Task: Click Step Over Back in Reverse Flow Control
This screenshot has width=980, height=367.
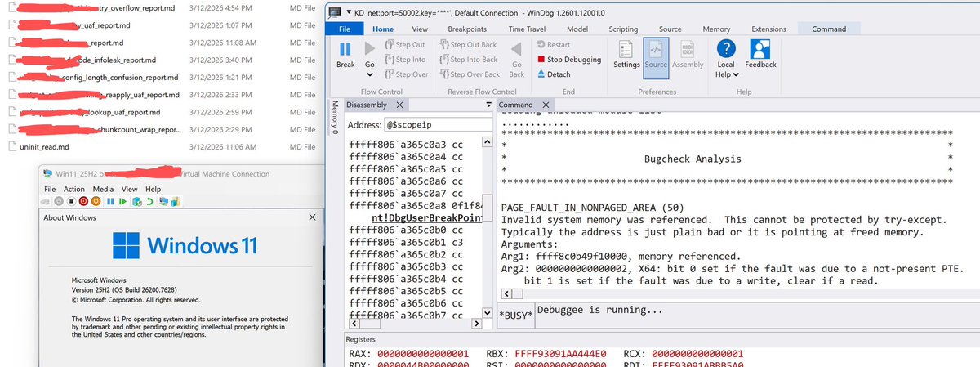Action: click(x=469, y=74)
